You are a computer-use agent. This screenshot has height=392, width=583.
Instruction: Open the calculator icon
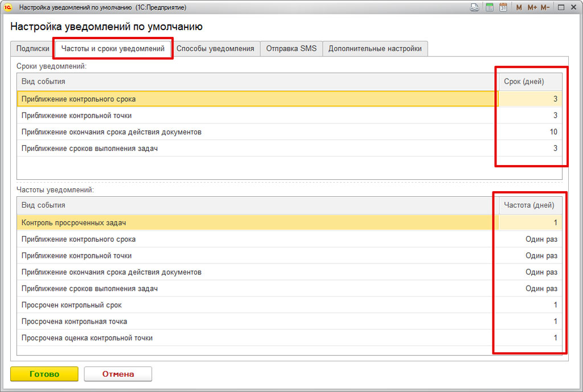pyautogui.click(x=489, y=7)
